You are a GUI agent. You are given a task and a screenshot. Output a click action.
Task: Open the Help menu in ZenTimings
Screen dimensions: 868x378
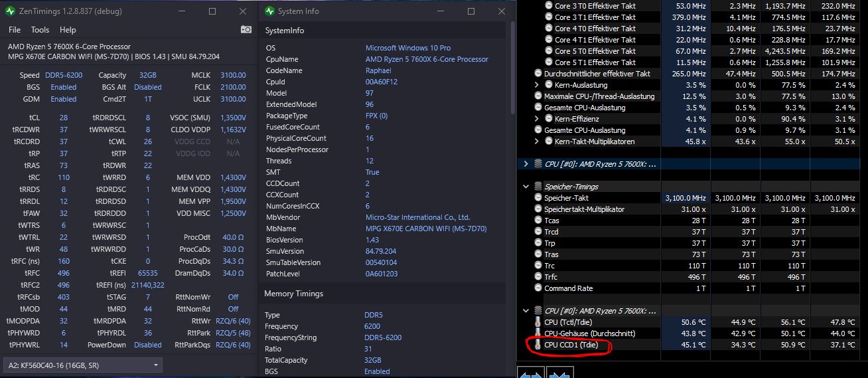pos(68,30)
